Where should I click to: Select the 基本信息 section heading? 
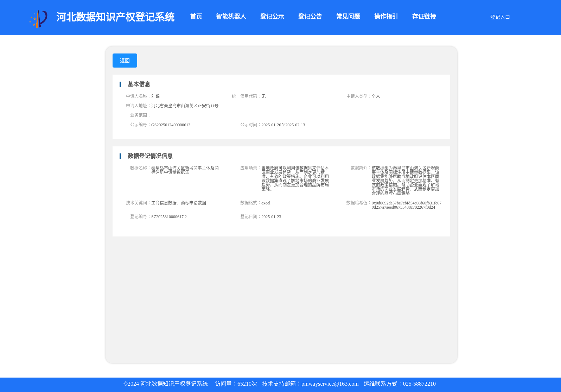click(139, 84)
